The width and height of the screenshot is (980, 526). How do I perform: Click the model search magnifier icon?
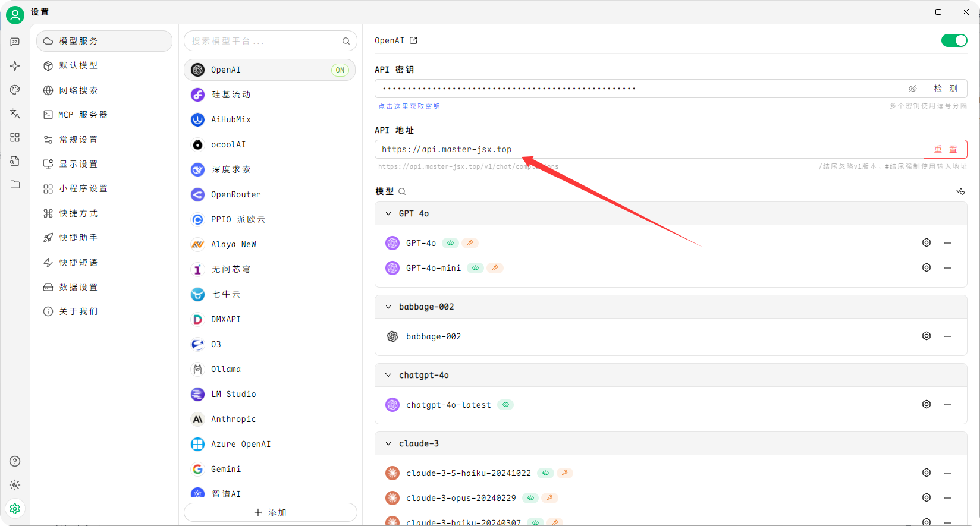coord(402,191)
